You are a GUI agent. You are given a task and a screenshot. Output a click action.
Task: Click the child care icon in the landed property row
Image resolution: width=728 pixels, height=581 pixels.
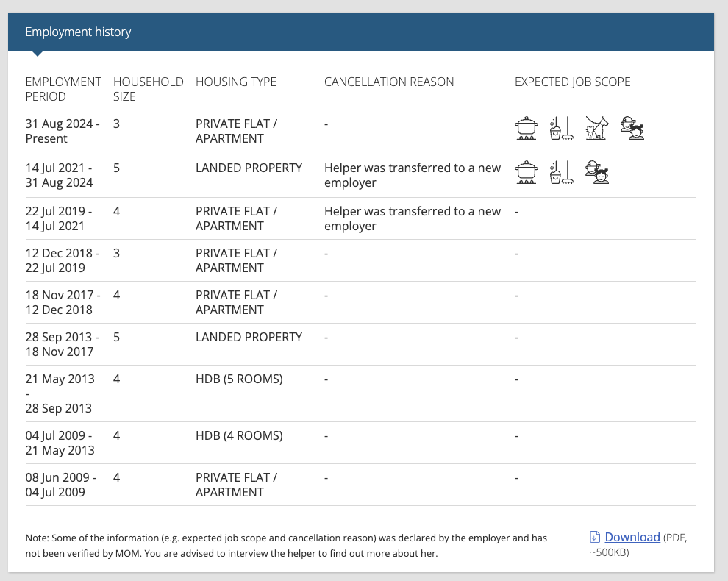tap(597, 172)
